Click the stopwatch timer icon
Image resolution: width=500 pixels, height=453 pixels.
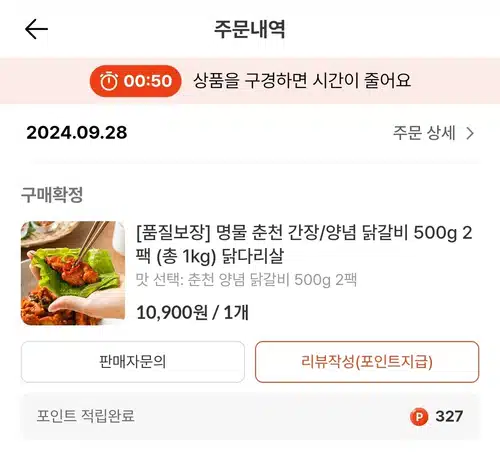tap(109, 81)
